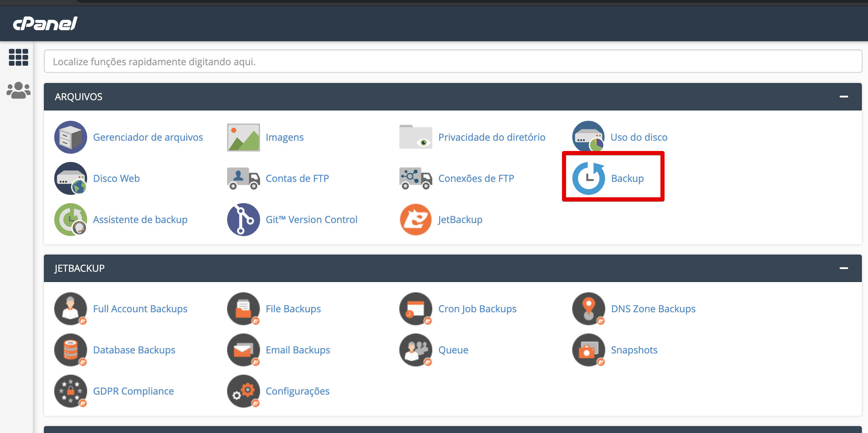Click the Assistente de backup icon

click(71, 220)
